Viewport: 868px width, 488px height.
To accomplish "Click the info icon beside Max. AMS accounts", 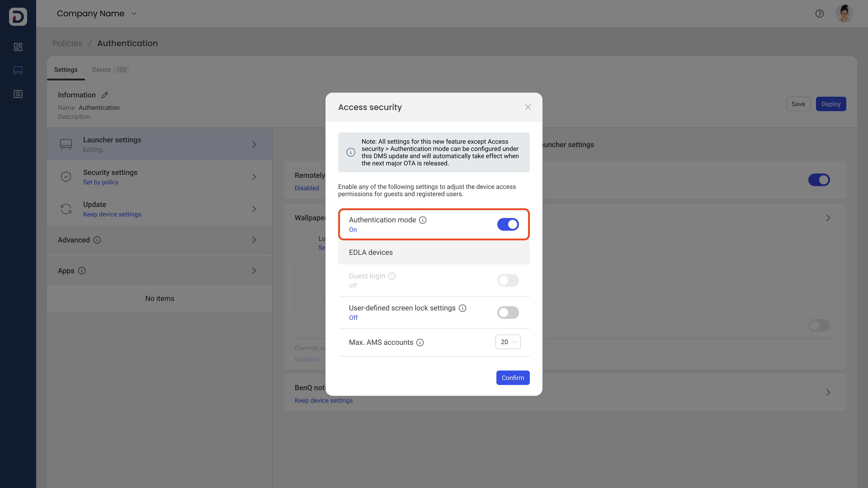I will [x=420, y=342].
